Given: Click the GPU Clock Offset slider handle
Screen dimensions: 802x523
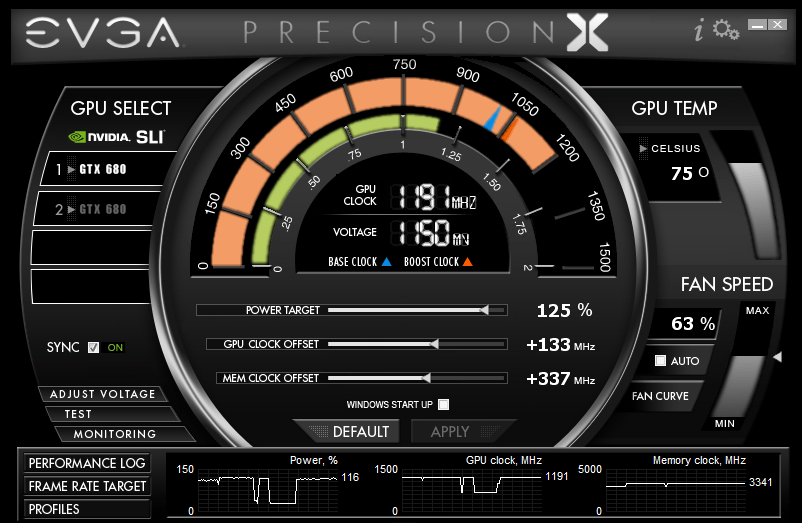Looking at the screenshot, I should (x=434, y=344).
